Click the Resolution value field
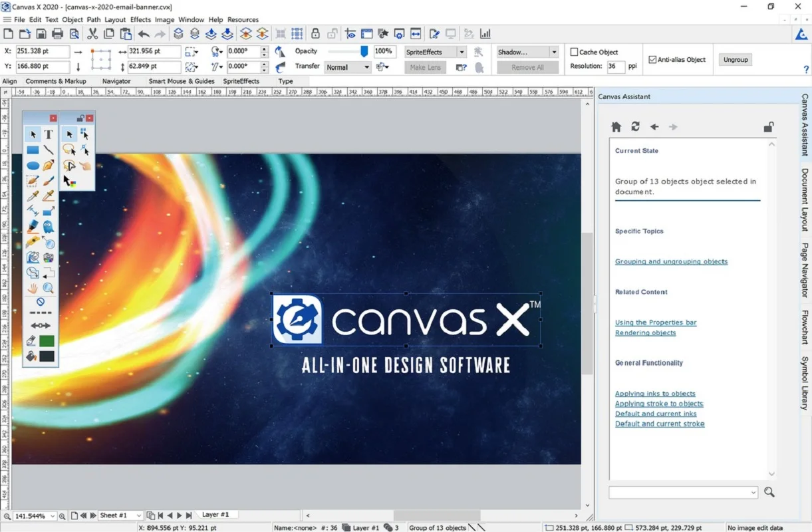Viewport: 812px width, 532px height. (x=615, y=66)
